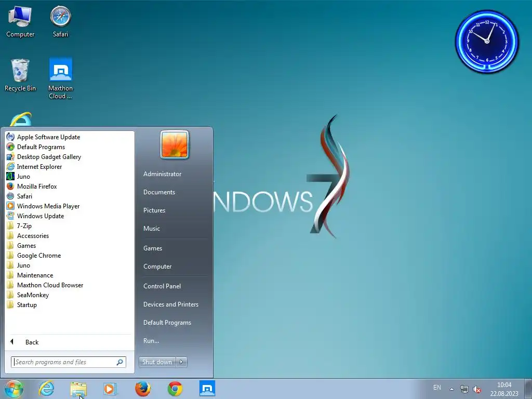Open Music from the right pane

(151, 229)
